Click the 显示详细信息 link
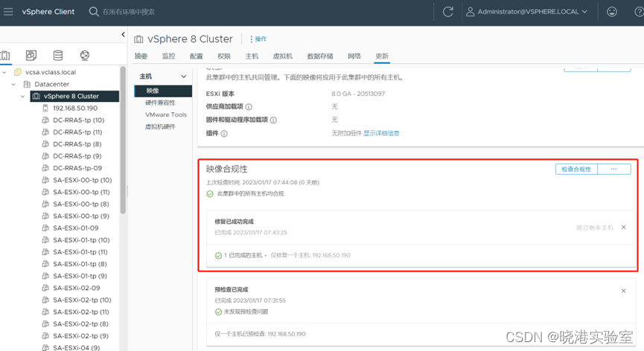 coord(381,133)
